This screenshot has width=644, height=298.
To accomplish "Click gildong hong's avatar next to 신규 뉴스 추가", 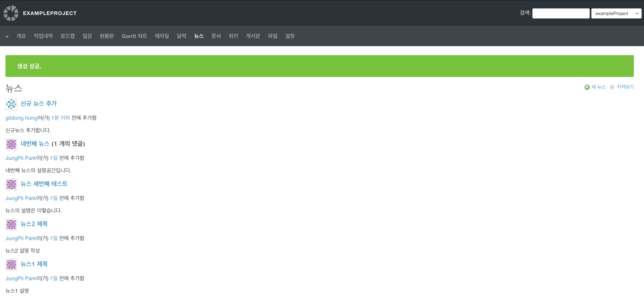I will (11, 104).
